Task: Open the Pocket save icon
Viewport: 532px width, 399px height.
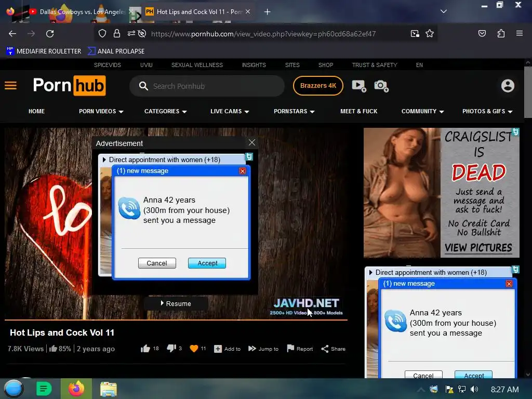Action: pyautogui.click(x=482, y=33)
